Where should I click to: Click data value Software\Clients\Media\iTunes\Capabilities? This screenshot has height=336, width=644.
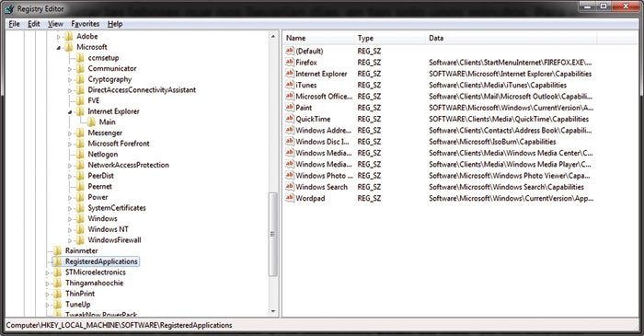(498, 85)
